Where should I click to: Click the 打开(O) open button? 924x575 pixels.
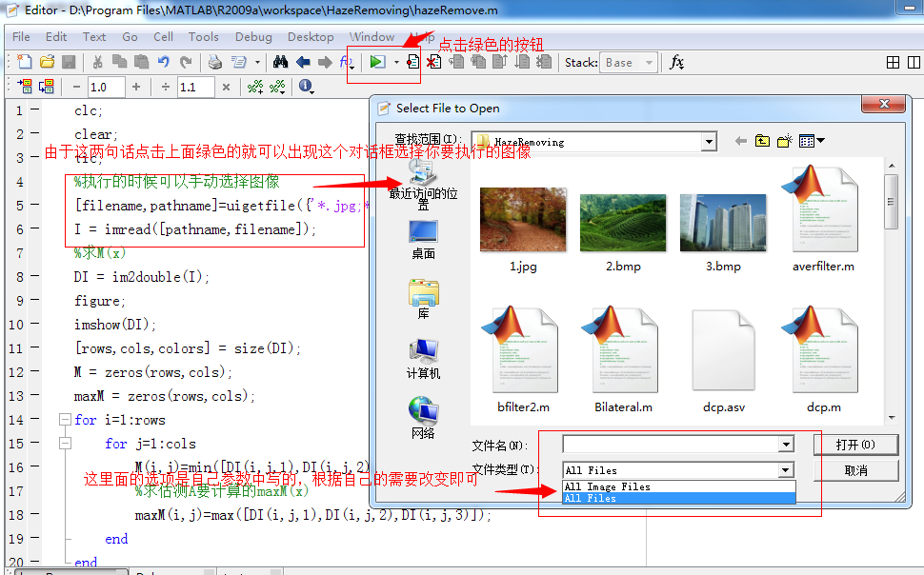(x=855, y=445)
